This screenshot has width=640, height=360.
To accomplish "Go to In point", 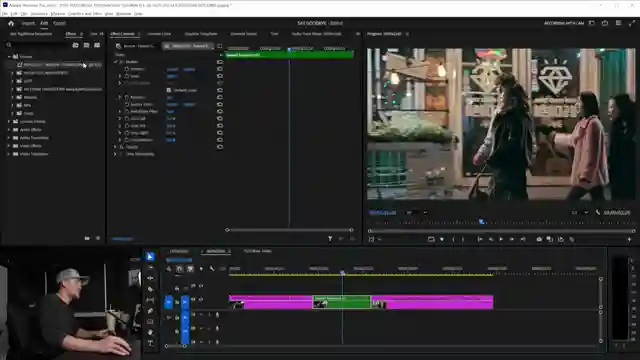I will click(x=480, y=239).
